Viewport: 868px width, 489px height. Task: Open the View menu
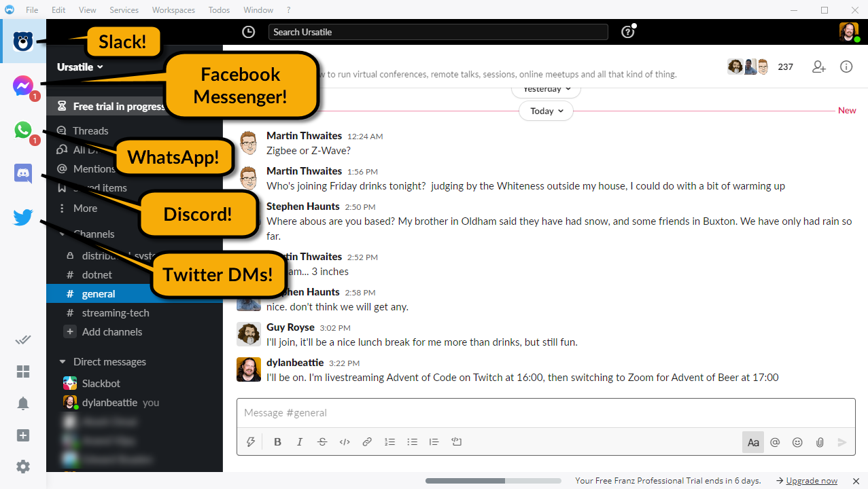tap(87, 10)
